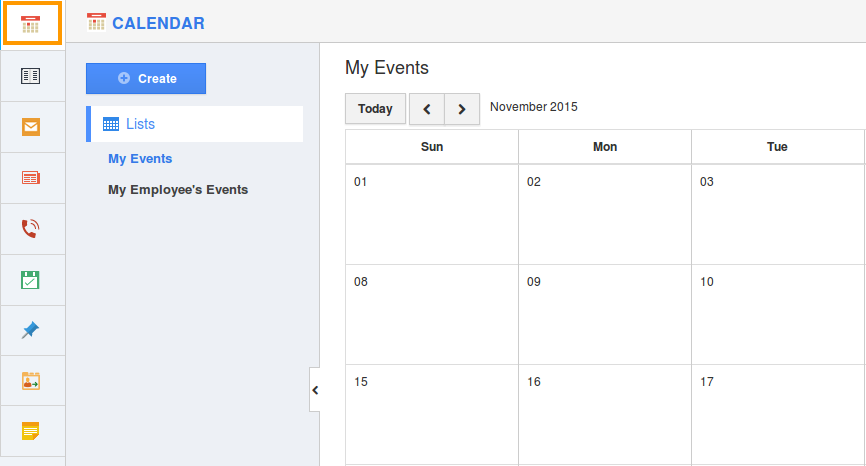This screenshot has height=466, width=866.
Task: Open the green tasks checklist icon
Action: point(30,280)
